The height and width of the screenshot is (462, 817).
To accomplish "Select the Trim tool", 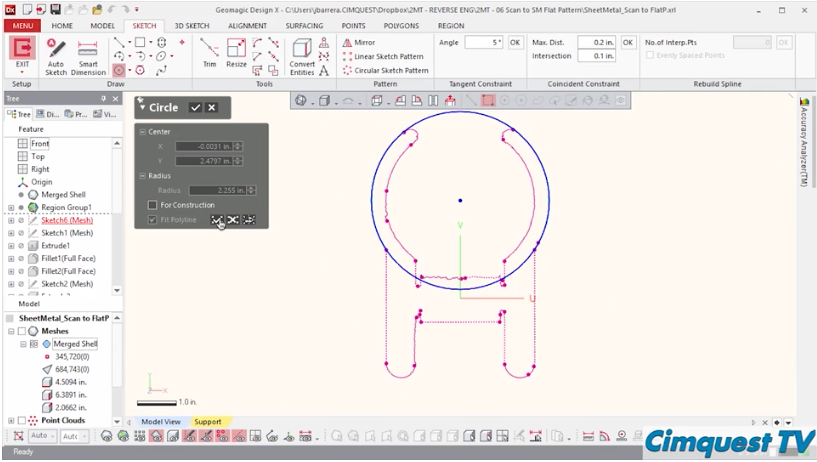I will click(x=209, y=53).
